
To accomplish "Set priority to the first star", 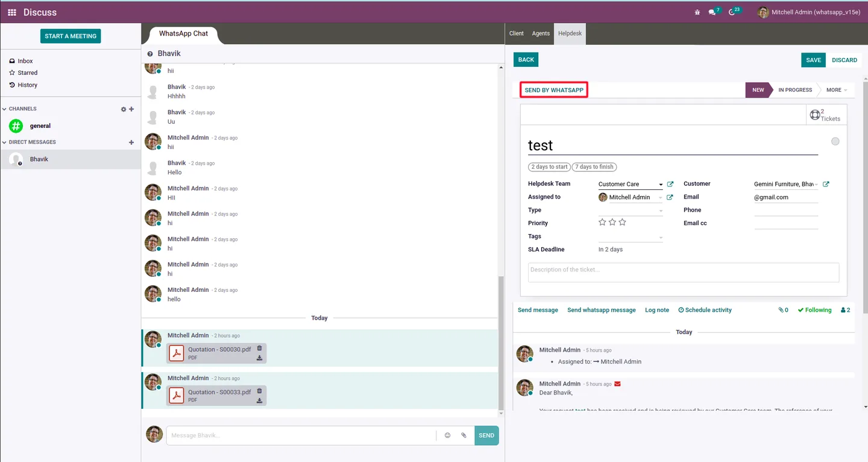I will click(x=602, y=223).
